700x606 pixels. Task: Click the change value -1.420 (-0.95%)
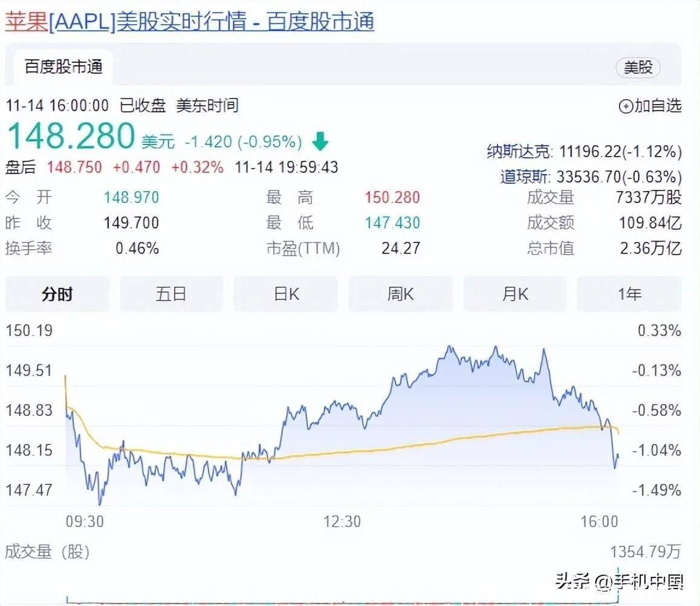point(243,142)
